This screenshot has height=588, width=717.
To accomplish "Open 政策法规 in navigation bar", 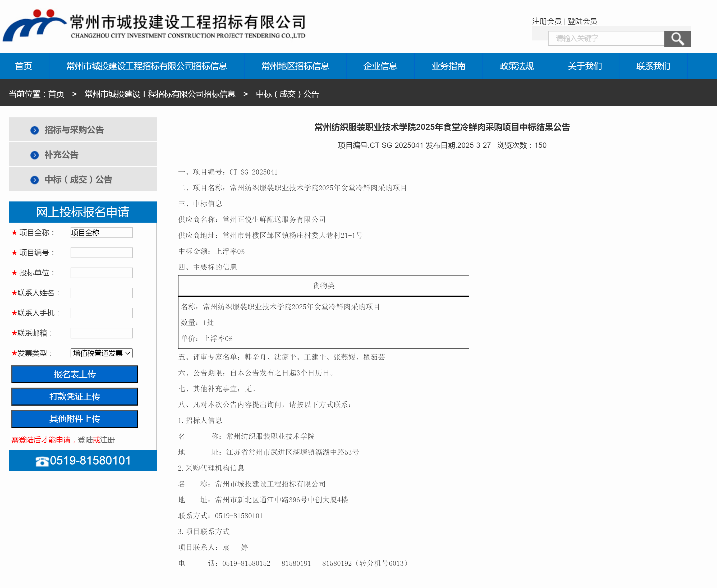I will (x=517, y=66).
